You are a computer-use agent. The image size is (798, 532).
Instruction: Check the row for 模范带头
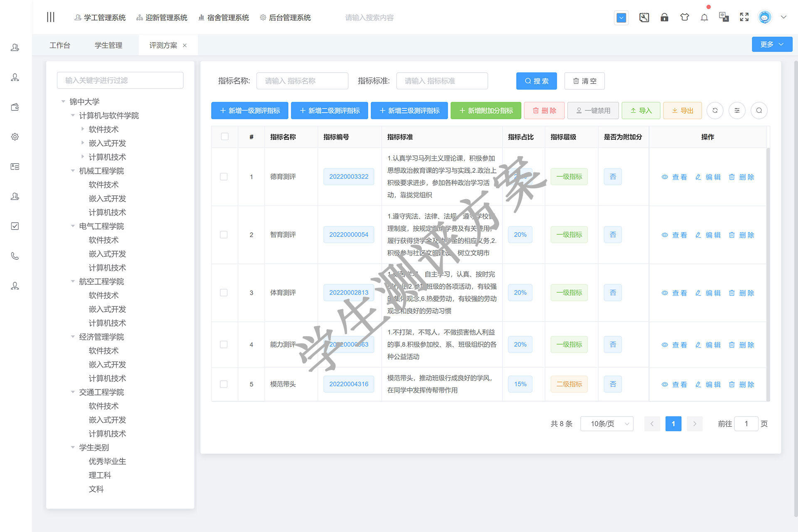pyautogui.click(x=224, y=384)
